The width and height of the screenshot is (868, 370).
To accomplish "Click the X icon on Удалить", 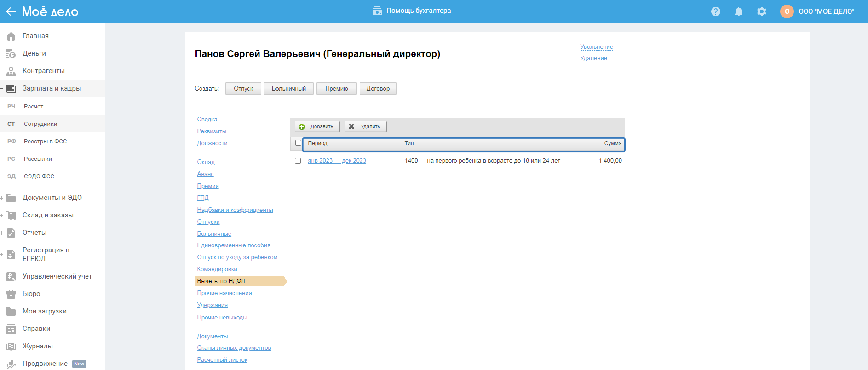I will click(x=351, y=126).
